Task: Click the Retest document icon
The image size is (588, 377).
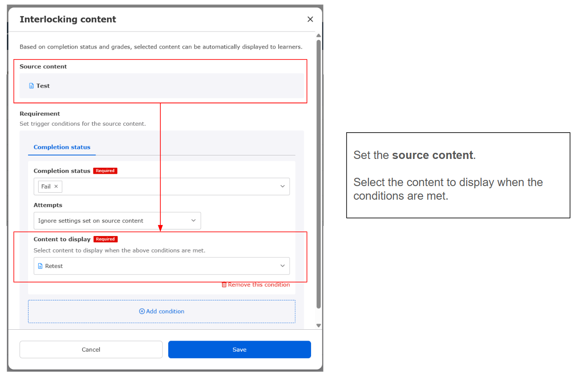Action: pos(40,266)
